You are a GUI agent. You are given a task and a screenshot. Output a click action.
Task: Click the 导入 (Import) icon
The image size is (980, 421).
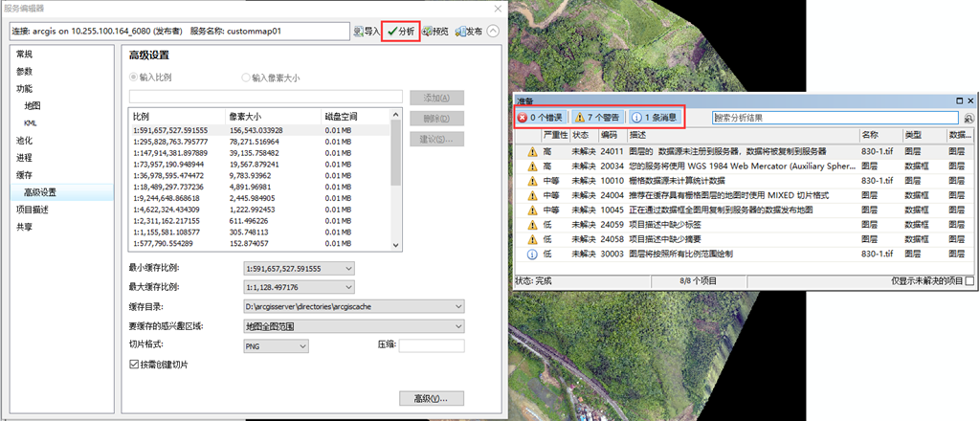(359, 32)
